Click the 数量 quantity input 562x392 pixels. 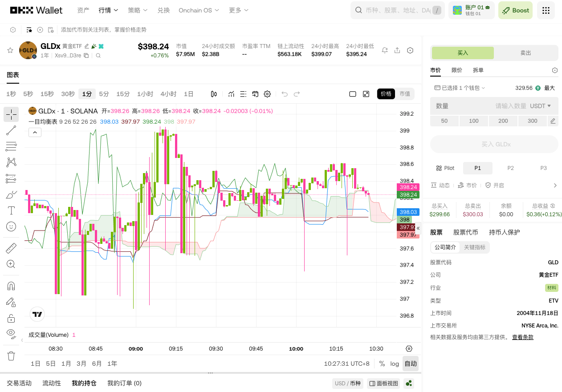coord(494,106)
